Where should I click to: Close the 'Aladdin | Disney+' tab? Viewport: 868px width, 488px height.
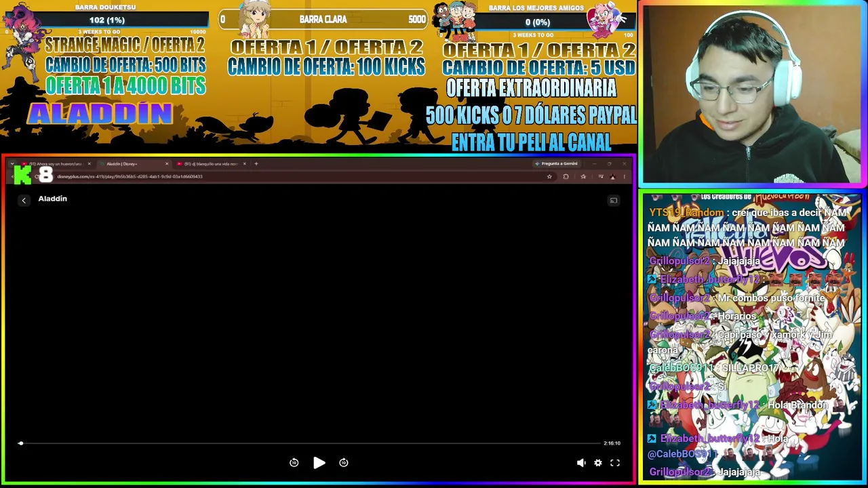pos(167,163)
